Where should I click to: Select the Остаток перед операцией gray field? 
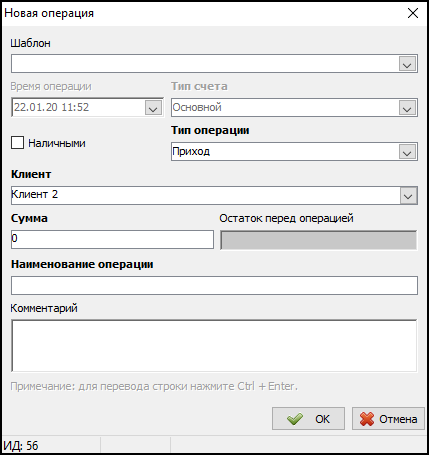(x=319, y=240)
